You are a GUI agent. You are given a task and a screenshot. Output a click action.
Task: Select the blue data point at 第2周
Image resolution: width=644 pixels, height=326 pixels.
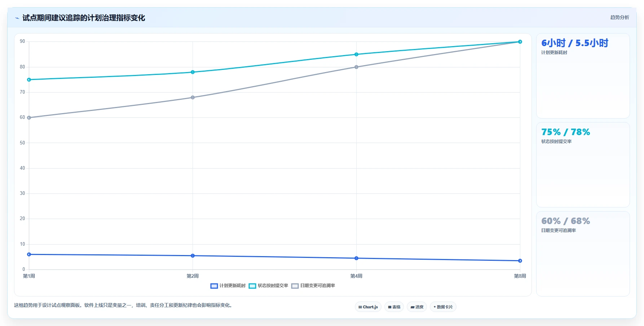pos(193,256)
